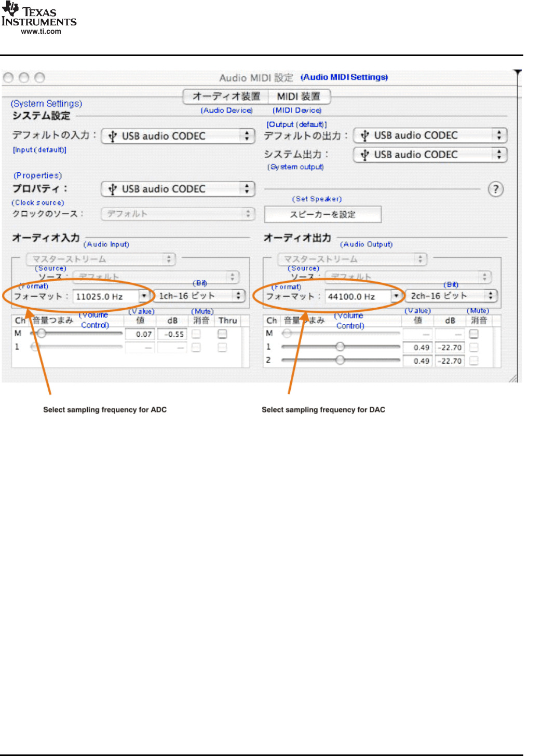Open the 1ch-16 bit input dropdown
555x756 pixels.
coord(199,296)
